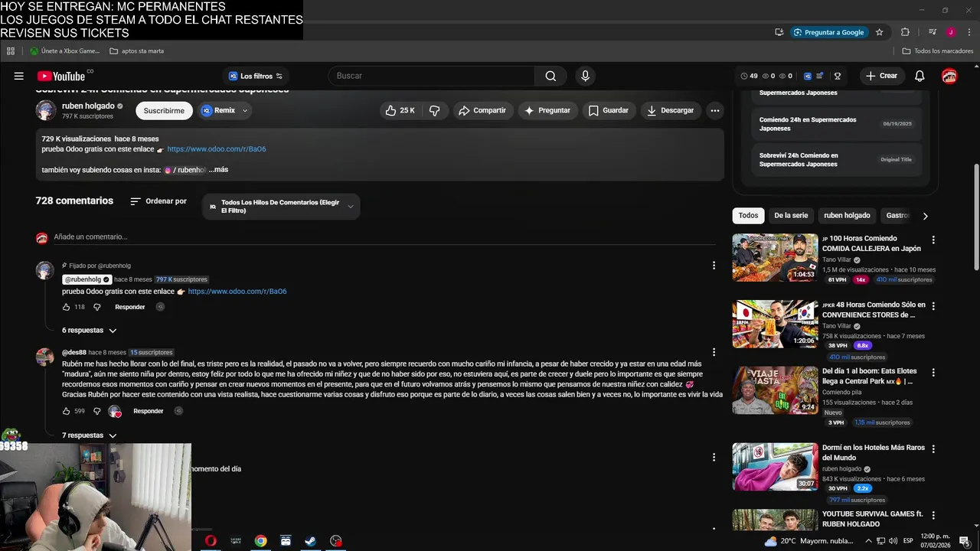This screenshot has width=980, height=551.
Task: Start voice search with microphone icon
Action: click(585, 76)
